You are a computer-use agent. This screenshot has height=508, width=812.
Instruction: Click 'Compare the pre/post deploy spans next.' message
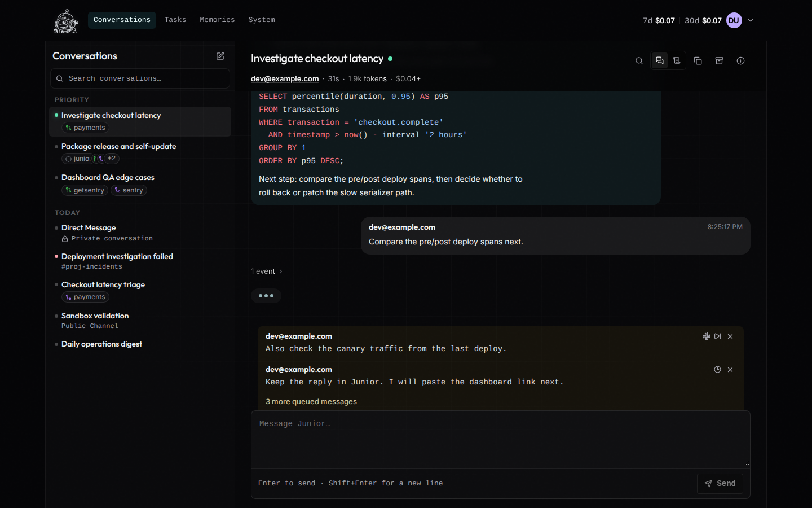(446, 242)
